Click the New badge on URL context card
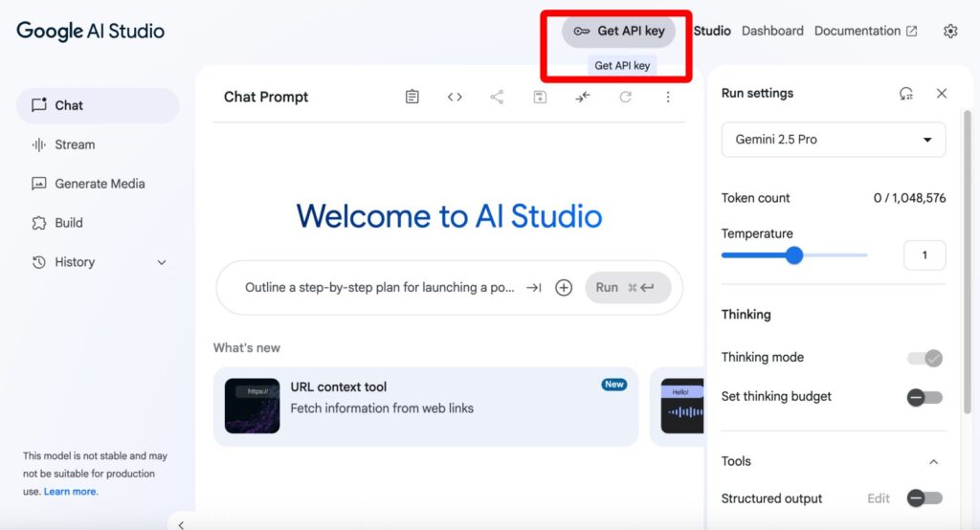 pos(613,385)
